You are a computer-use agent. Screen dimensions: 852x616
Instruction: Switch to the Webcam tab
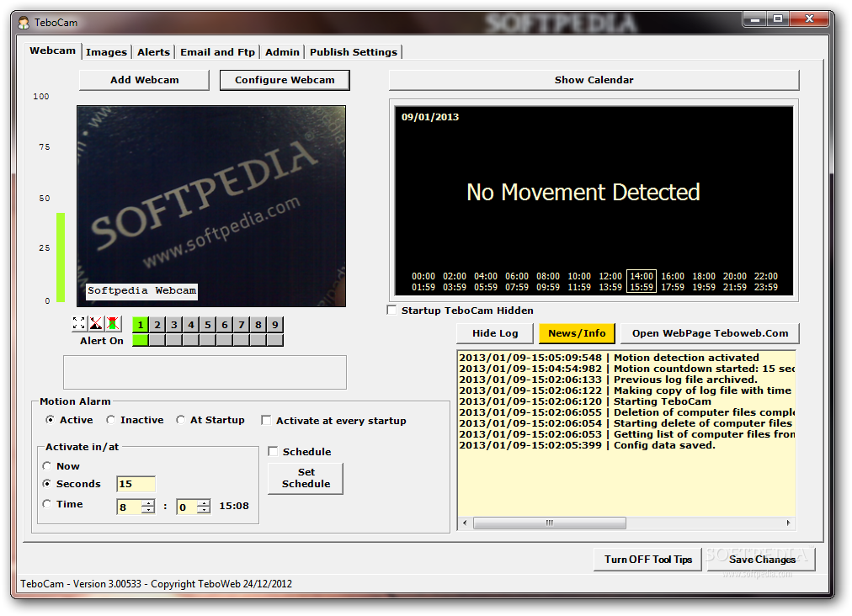[53, 50]
